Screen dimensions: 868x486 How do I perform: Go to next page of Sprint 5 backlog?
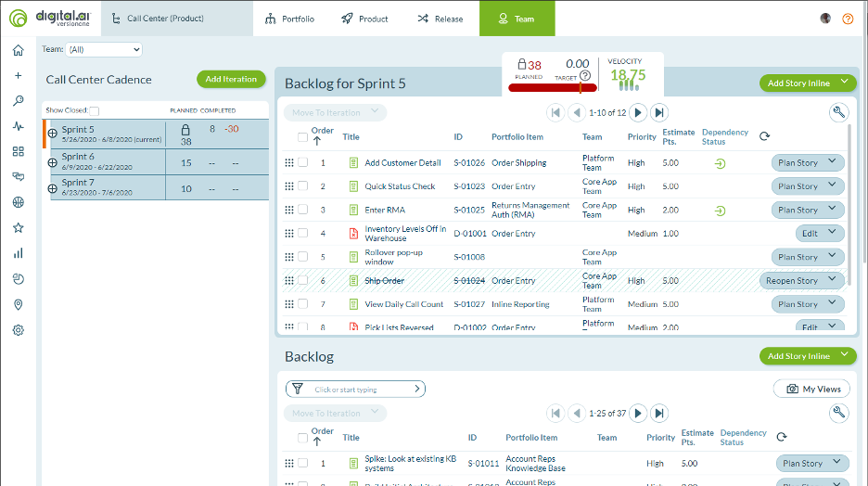click(x=638, y=112)
